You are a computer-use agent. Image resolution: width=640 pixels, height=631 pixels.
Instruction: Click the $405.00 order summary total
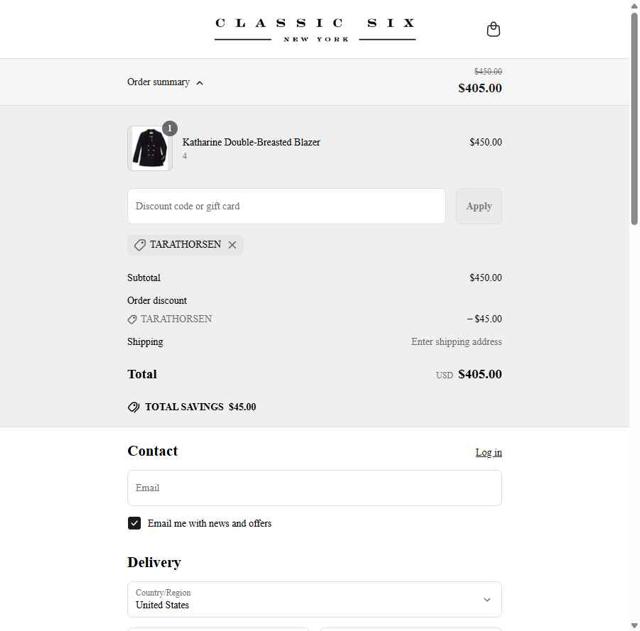[x=480, y=88]
